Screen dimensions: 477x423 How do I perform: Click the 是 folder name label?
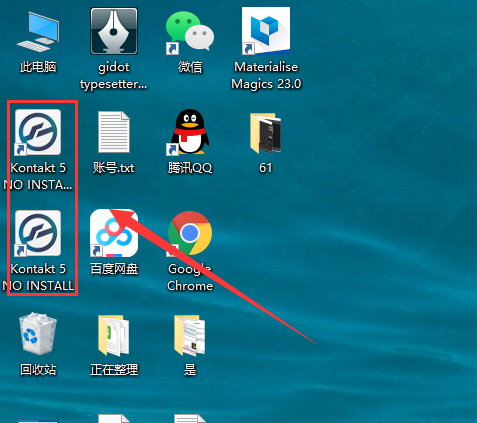(190, 369)
